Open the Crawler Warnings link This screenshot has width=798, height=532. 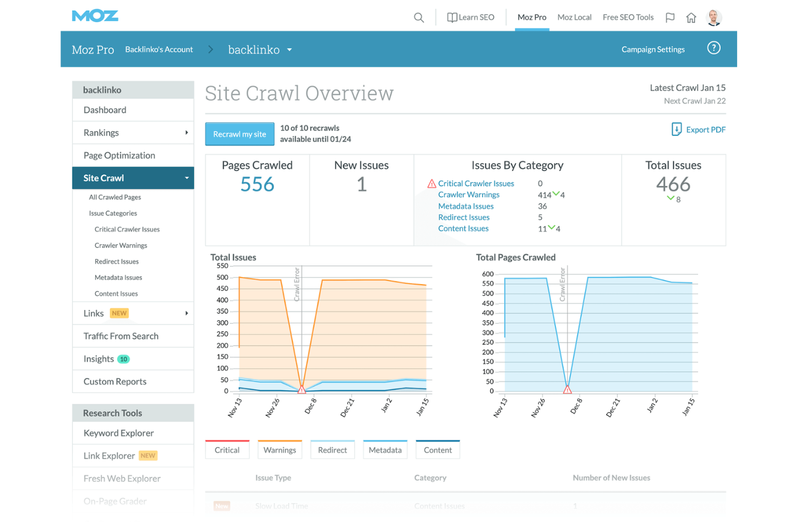pyautogui.click(x=469, y=195)
